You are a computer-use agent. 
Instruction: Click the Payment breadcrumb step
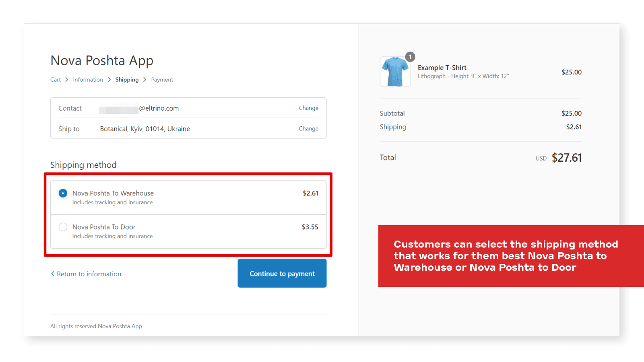point(162,80)
